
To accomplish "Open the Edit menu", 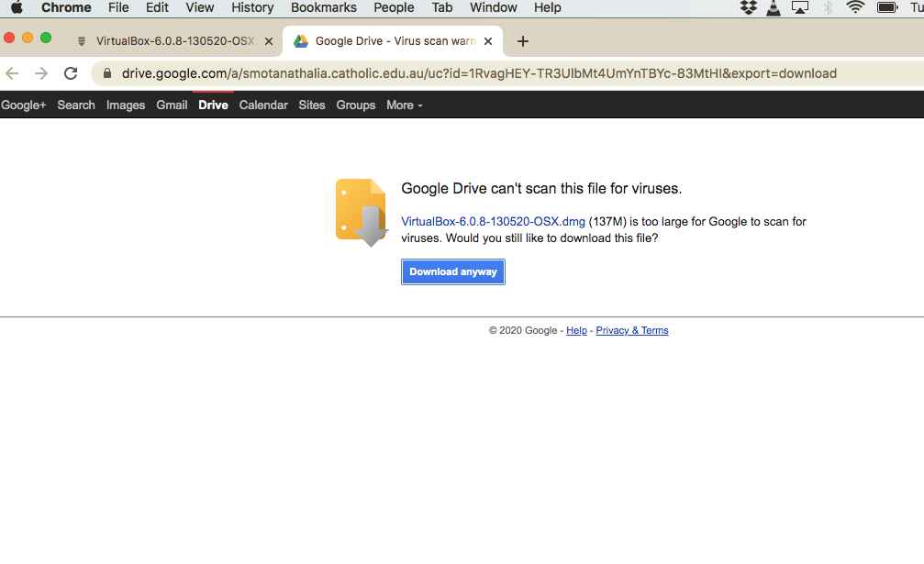I will pyautogui.click(x=157, y=7).
